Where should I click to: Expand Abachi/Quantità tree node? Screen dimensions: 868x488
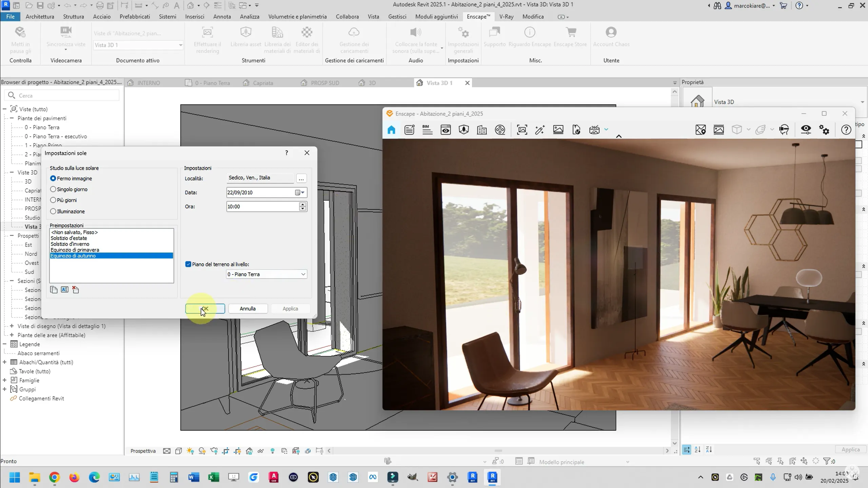click(x=5, y=362)
